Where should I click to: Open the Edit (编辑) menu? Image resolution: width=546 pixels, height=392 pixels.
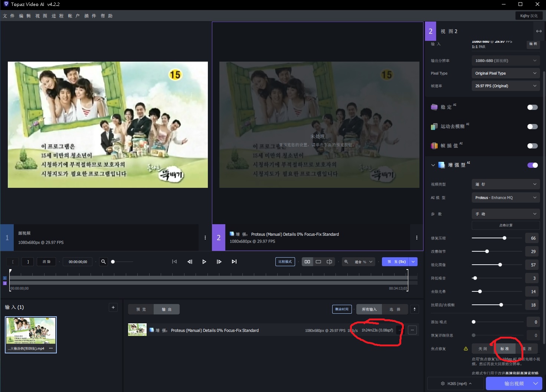(x=25, y=16)
